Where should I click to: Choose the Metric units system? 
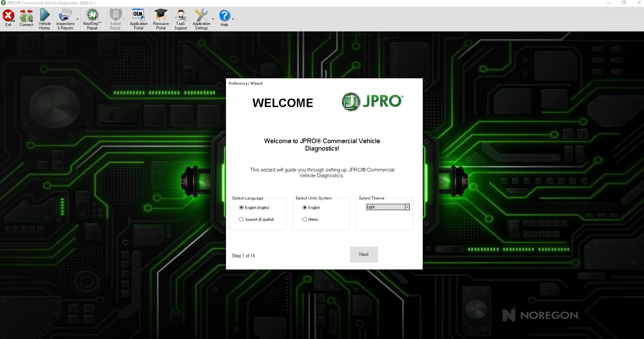pos(310,219)
